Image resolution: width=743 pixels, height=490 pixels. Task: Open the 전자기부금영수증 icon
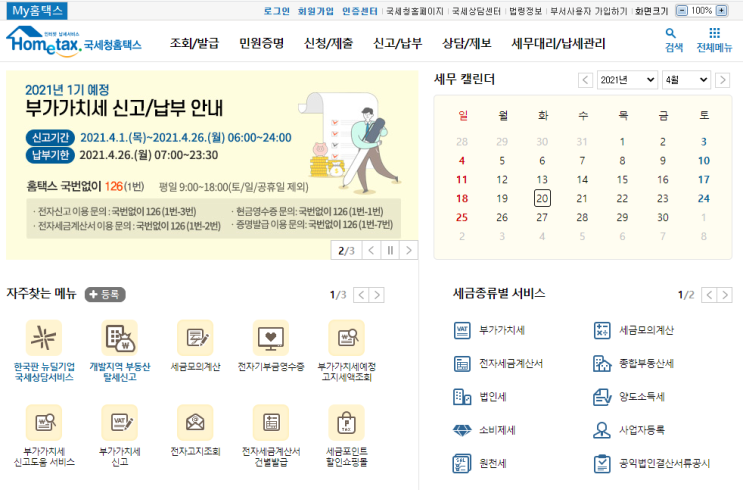coord(271,337)
